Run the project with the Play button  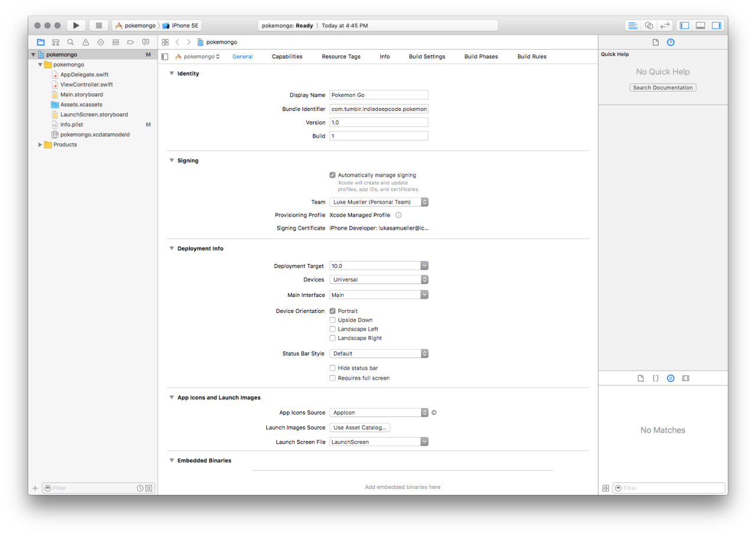76,25
